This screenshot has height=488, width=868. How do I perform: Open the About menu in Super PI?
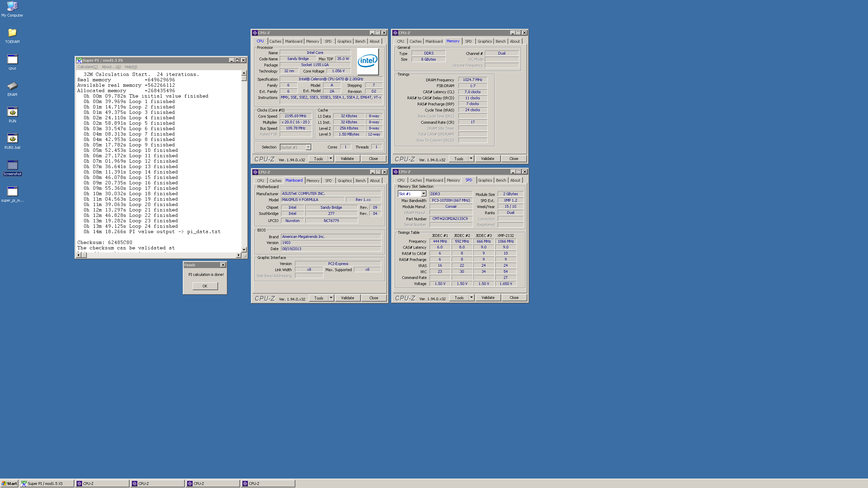111,67
